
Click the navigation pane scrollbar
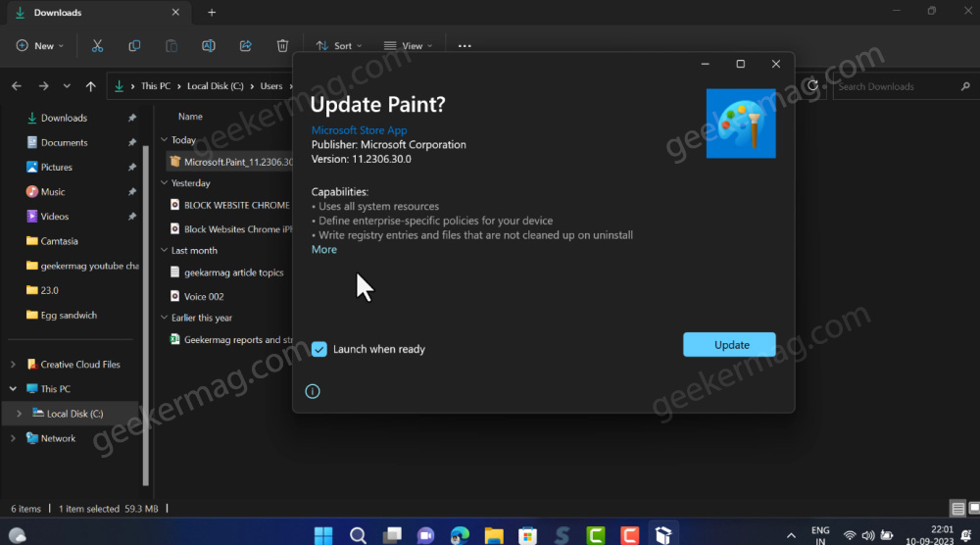point(146,315)
